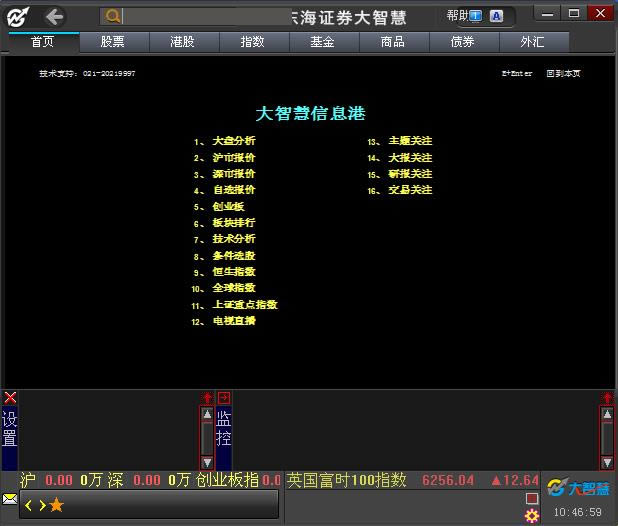Open 深市报价 menu entry
Screen dimensions: 618x526
point(234,174)
